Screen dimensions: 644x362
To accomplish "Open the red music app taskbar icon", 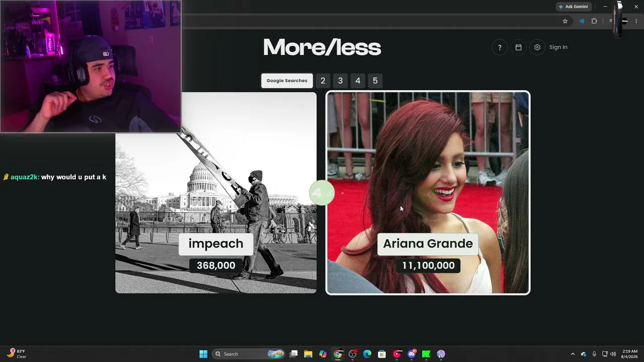I will click(397, 354).
